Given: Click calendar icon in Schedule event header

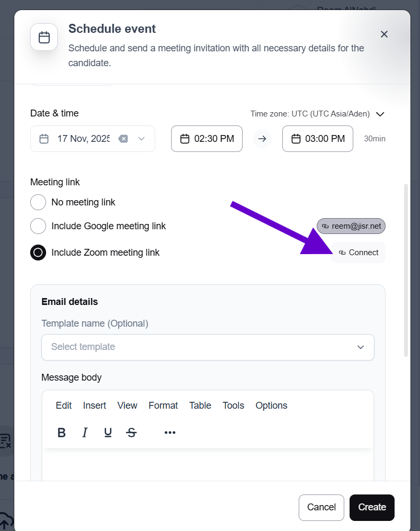Looking at the screenshot, I should [44, 37].
